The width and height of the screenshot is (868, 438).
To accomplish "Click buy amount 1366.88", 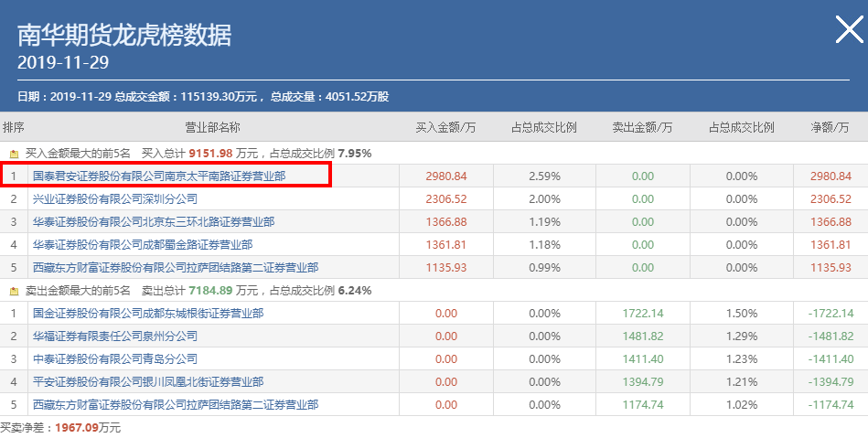I will point(446,222).
